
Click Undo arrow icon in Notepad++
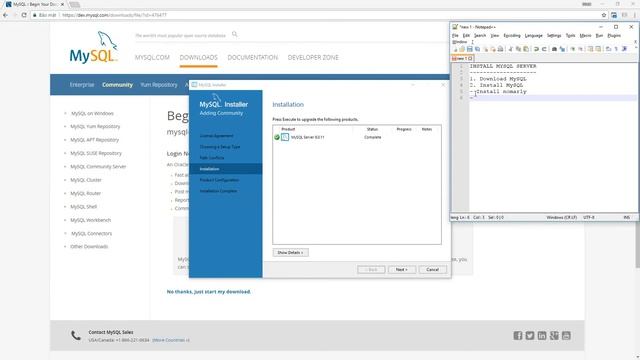pyautogui.click(x=536, y=49)
